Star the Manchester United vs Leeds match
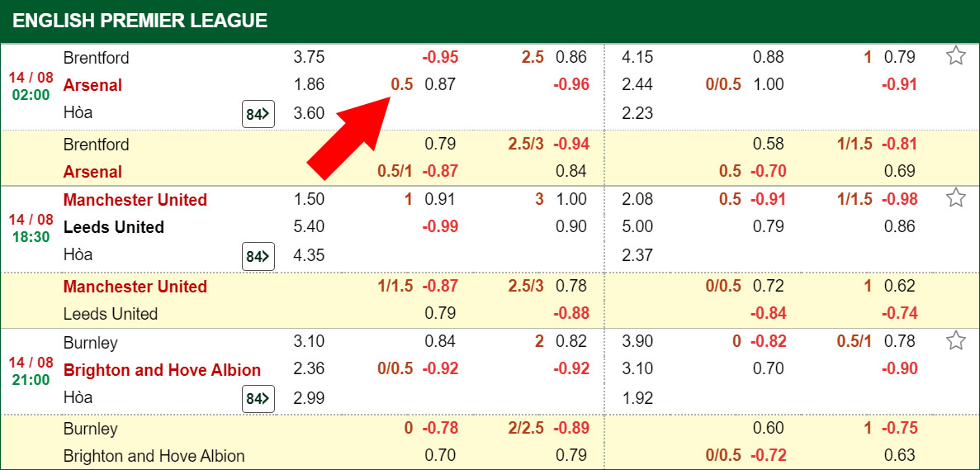Viewport: 980px width, 470px height. tap(955, 198)
